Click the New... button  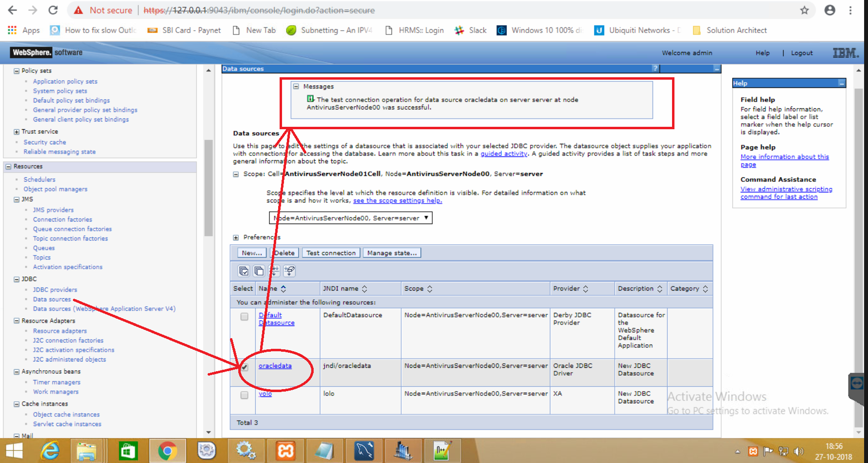[x=252, y=253]
